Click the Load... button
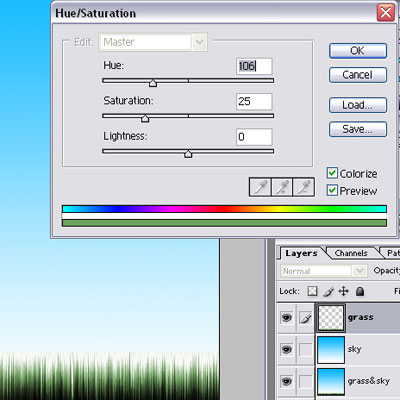The image size is (400, 400). pos(358,105)
